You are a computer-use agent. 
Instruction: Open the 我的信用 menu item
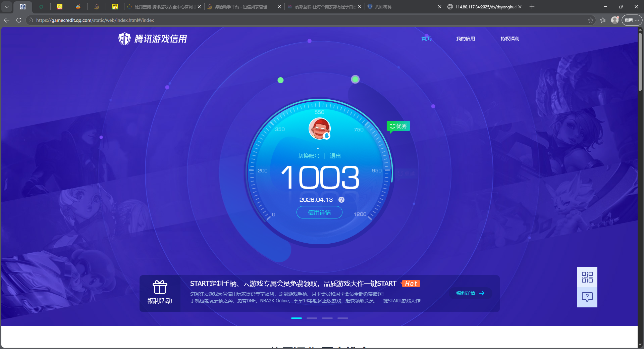[466, 39]
